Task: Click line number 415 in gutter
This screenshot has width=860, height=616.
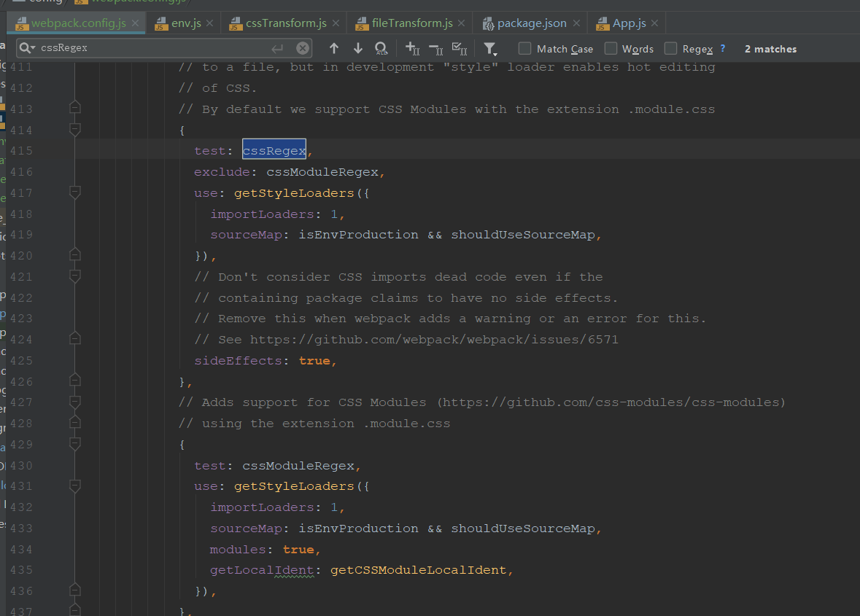Action: [21, 150]
